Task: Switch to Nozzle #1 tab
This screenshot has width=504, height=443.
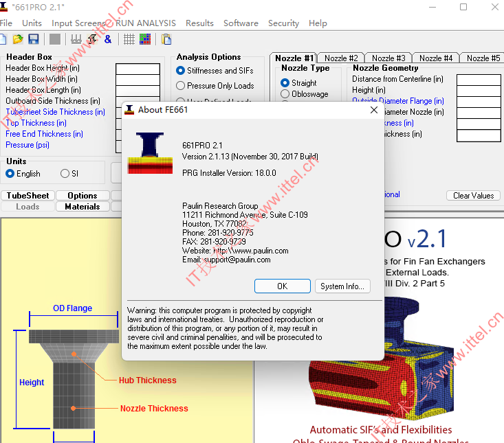Action: point(294,58)
